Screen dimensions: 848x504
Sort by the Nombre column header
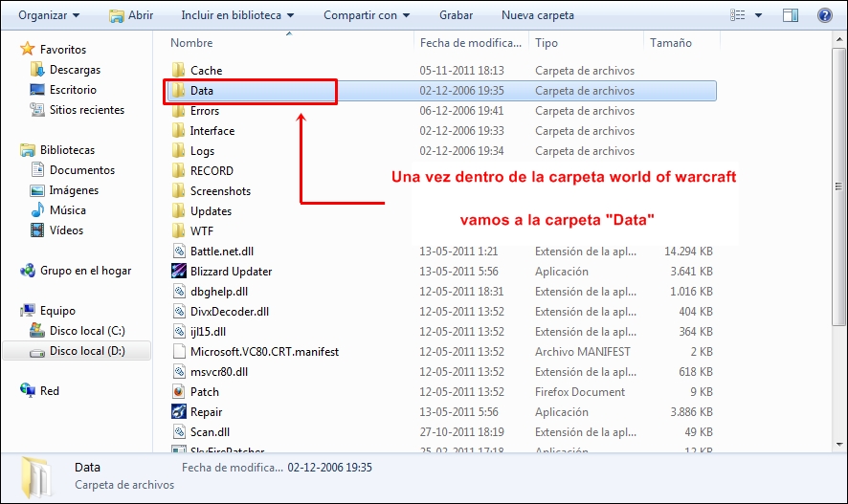click(x=191, y=43)
